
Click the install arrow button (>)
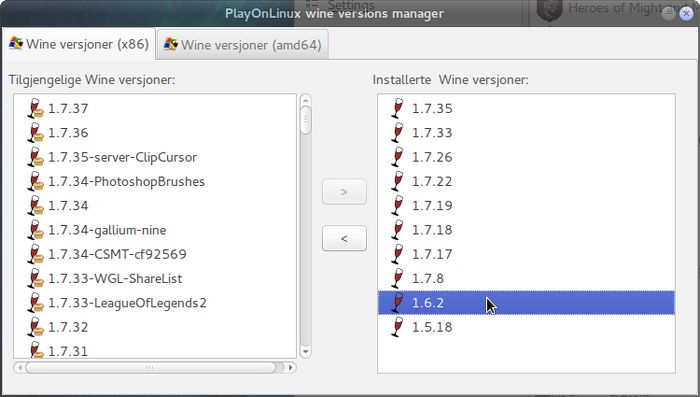(x=344, y=192)
